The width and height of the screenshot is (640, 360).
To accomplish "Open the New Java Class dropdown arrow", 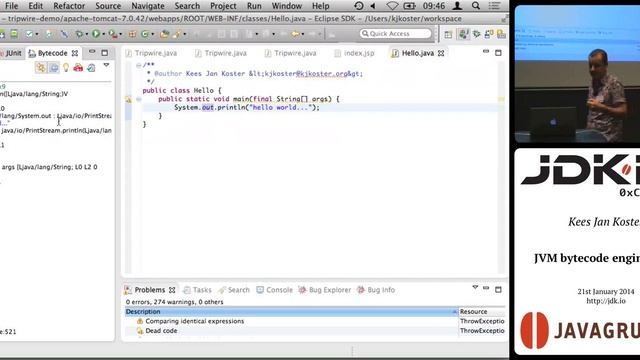I will (152, 35).
